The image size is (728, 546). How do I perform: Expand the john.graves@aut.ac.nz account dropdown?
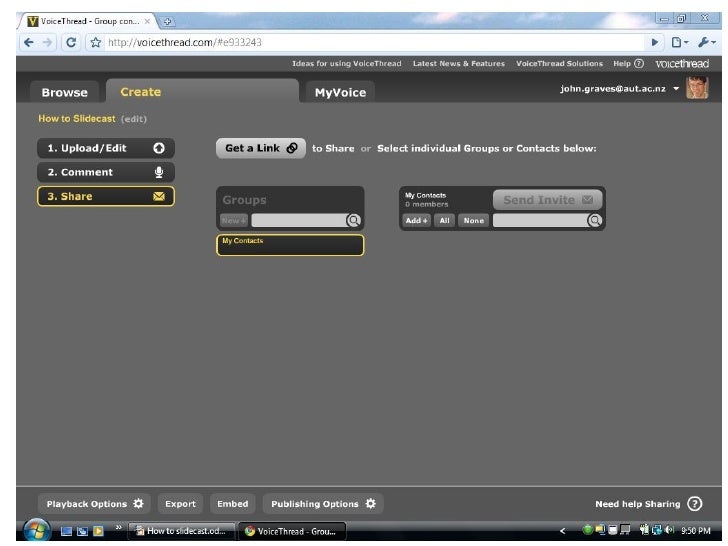[676, 89]
